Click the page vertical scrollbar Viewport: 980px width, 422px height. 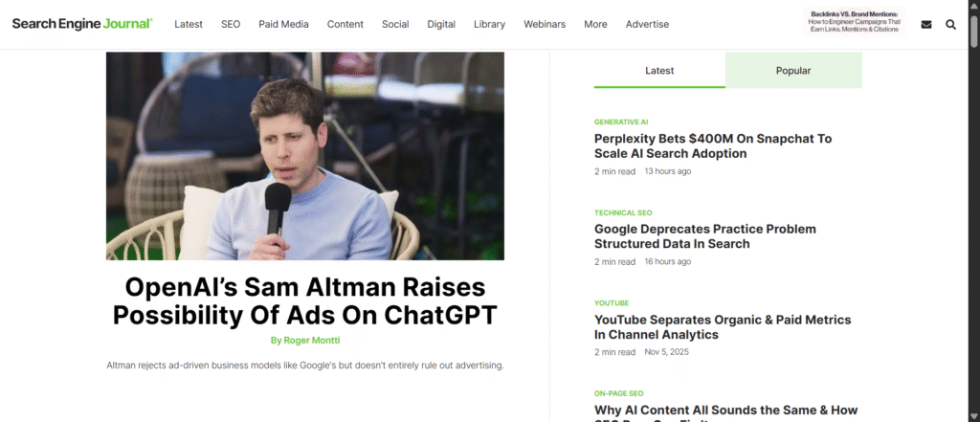point(973,211)
